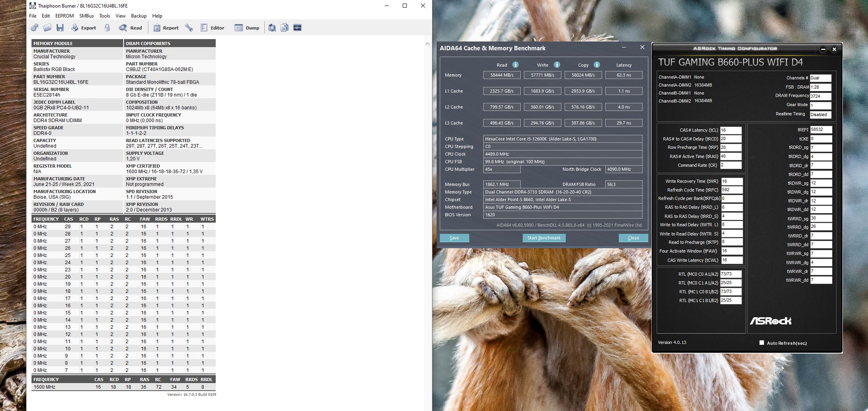Image resolution: width=868 pixels, height=411 pixels.
Task: Click the tCKE value field
Action: pos(821,139)
